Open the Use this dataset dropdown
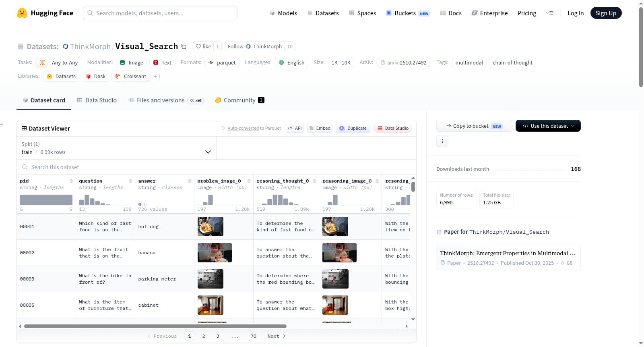 [x=548, y=126]
